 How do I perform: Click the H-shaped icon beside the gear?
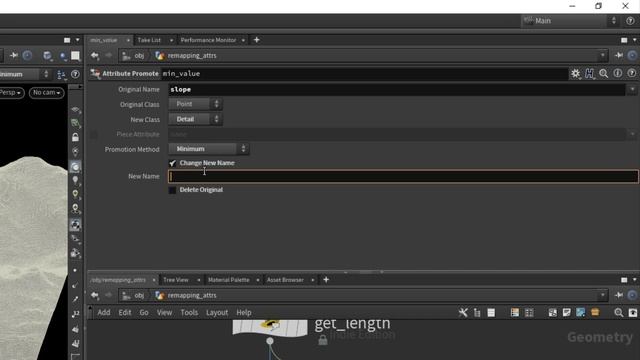pos(589,73)
